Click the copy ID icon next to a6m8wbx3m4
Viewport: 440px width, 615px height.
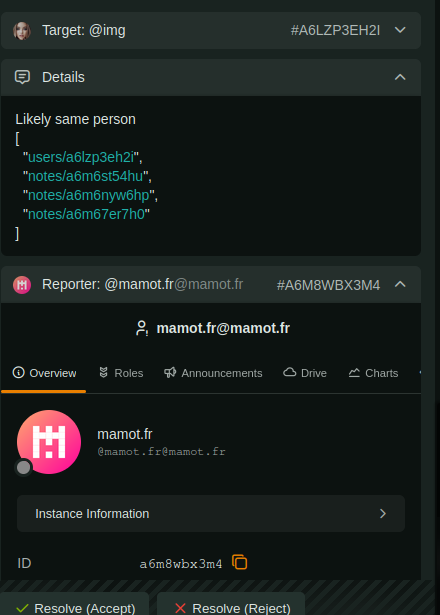pos(239,562)
